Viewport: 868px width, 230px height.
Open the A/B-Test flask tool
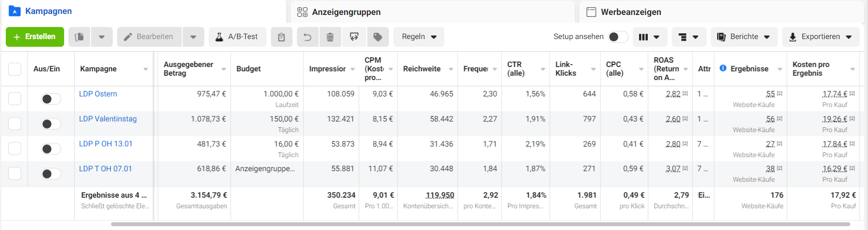[x=237, y=37]
